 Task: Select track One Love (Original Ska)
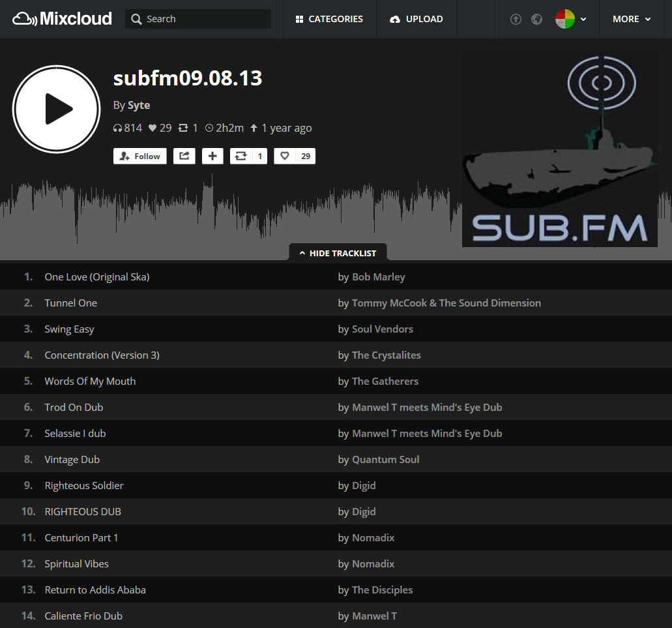(97, 277)
